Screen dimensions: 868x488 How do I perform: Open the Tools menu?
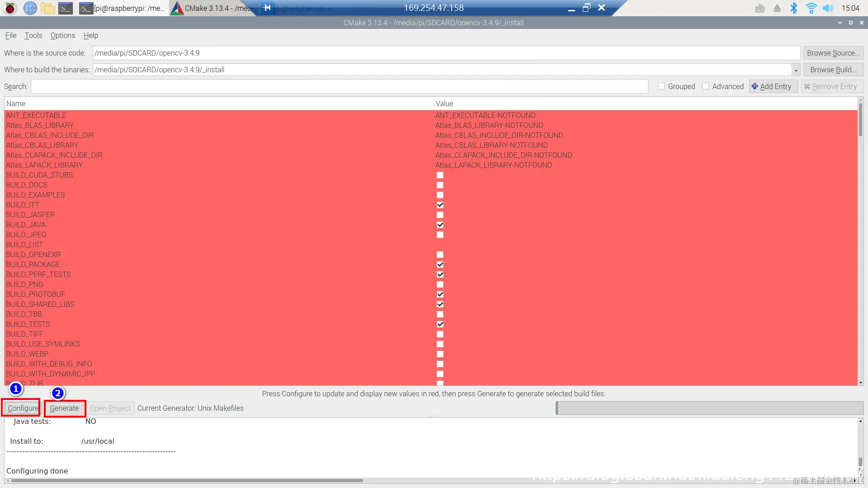(33, 35)
